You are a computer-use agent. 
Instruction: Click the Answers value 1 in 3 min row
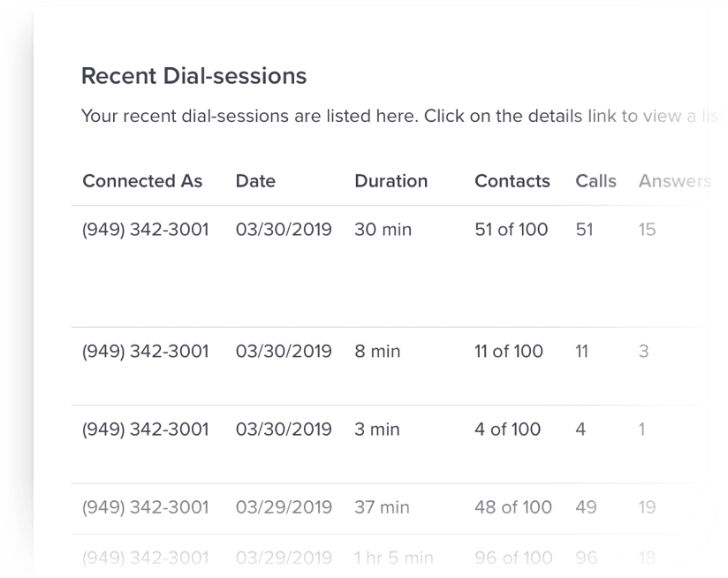[x=641, y=430]
